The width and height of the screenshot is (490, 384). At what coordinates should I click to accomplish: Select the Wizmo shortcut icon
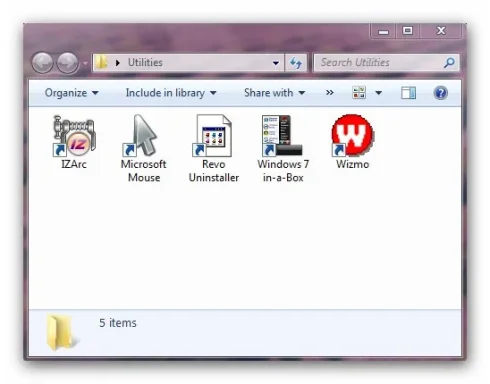point(353,136)
